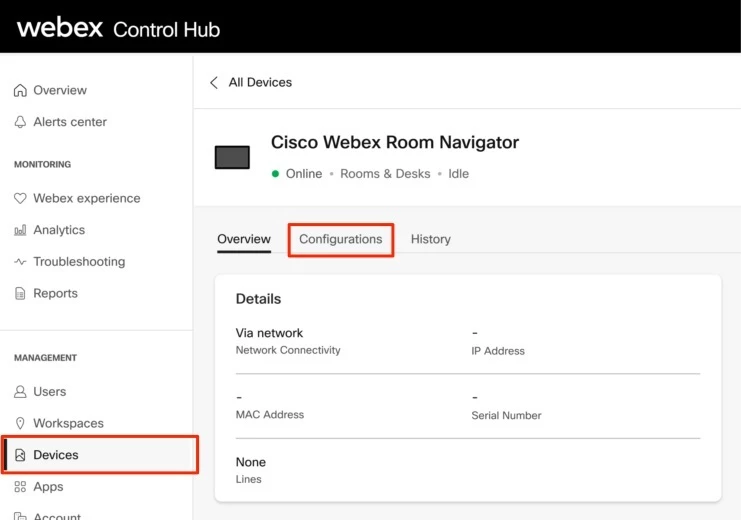Click the Workspaces location pin icon

click(20, 423)
